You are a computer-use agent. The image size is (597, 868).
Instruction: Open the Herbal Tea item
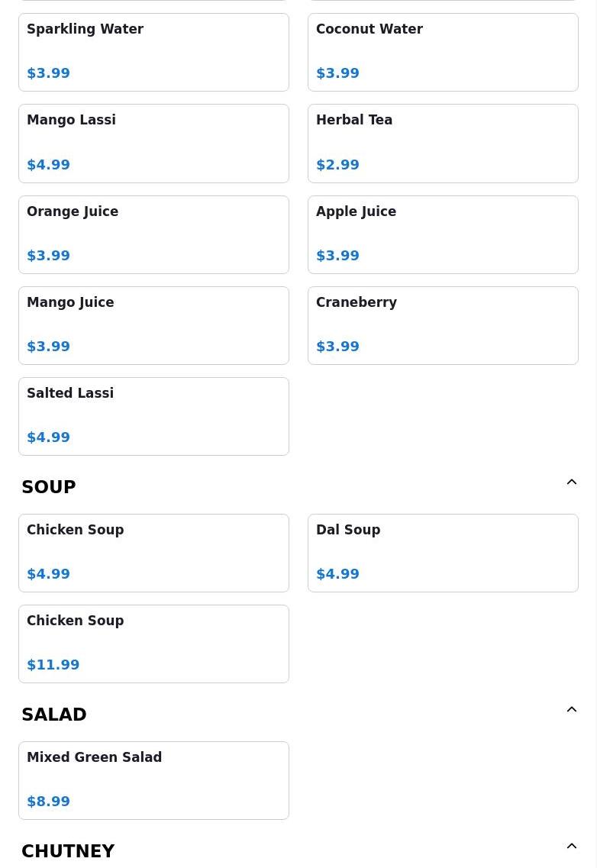click(x=443, y=144)
